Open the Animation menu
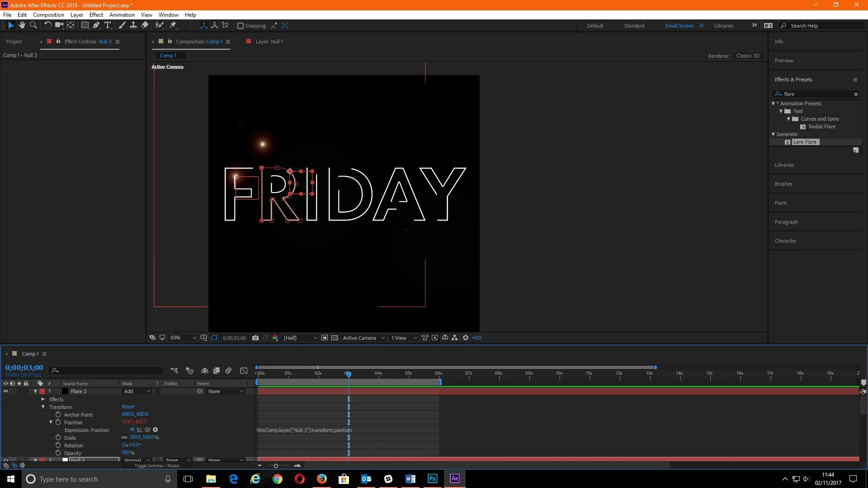The width and height of the screenshot is (868, 488). pos(122,14)
